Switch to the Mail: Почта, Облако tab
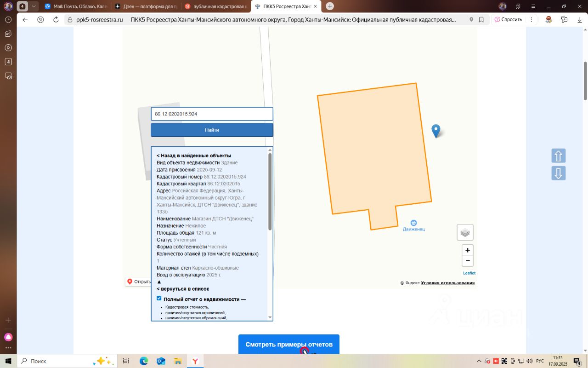Image resolution: width=588 pixels, height=368 pixels. (x=76, y=6)
